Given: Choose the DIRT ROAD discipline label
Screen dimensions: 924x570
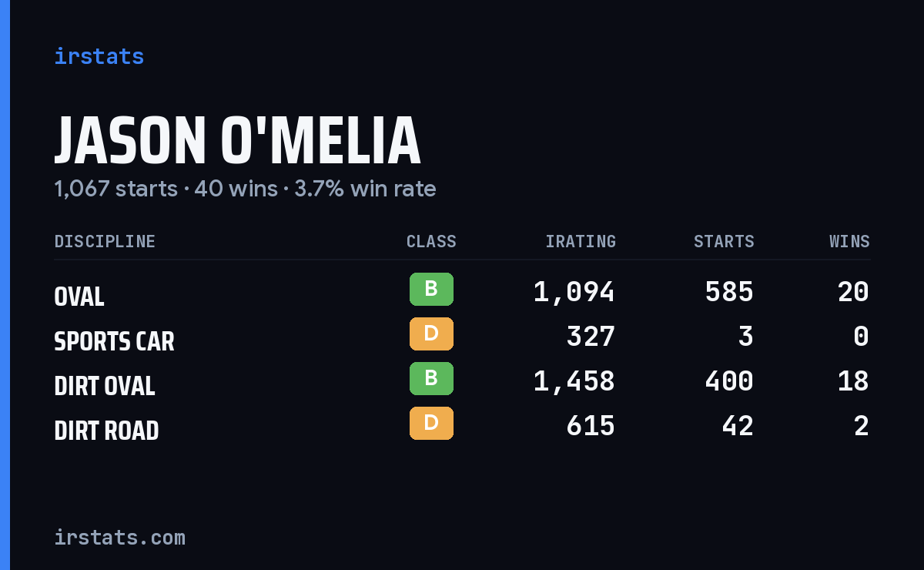Looking at the screenshot, I should (x=106, y=431).
